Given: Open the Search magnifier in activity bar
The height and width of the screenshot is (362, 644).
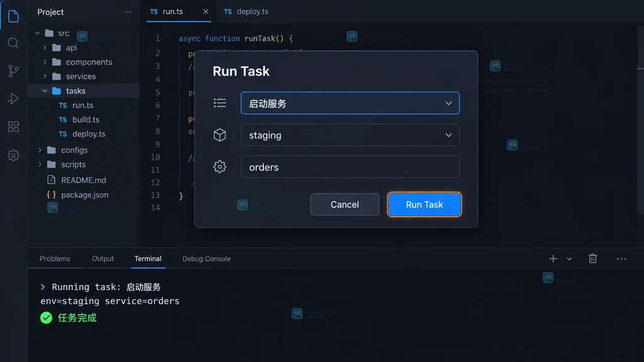Looking at the screenshot, I should point(13,43).
